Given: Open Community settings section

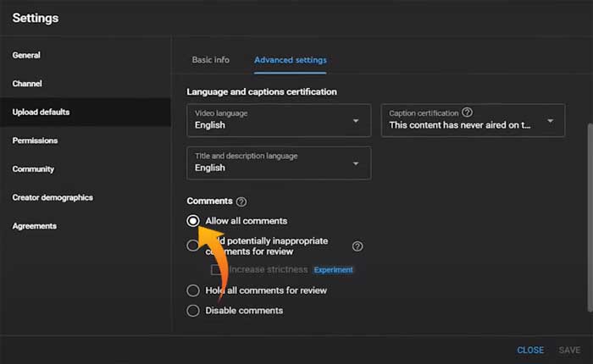Looking at the screenshot, I should 33,169.
